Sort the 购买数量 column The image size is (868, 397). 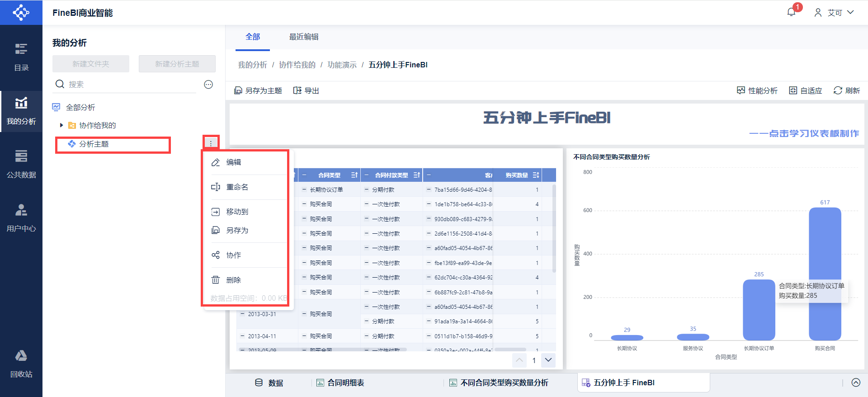tap(536, 175)
